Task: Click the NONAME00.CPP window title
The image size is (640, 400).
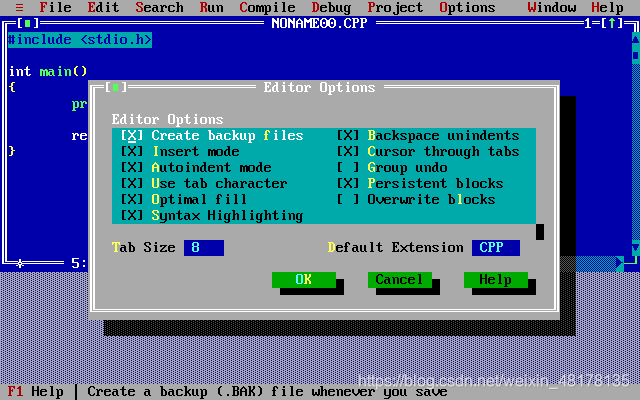Action: pyautogui.click(x=320, y=23)
